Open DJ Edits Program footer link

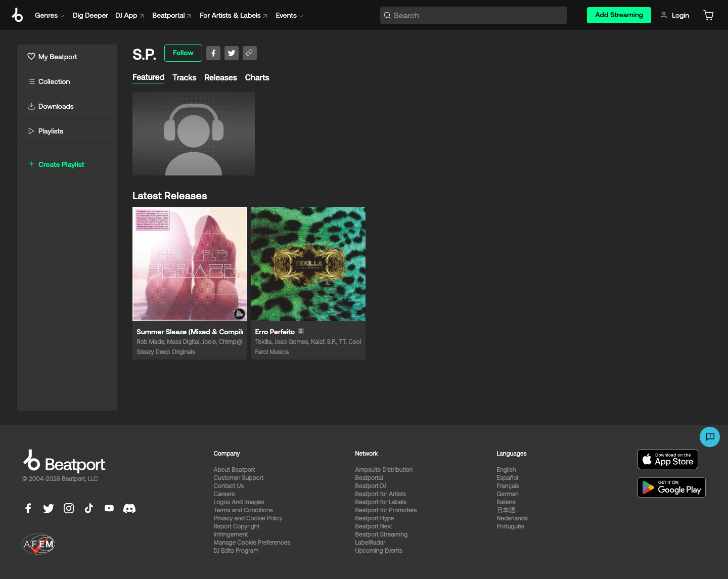click(x=236, y=551)
